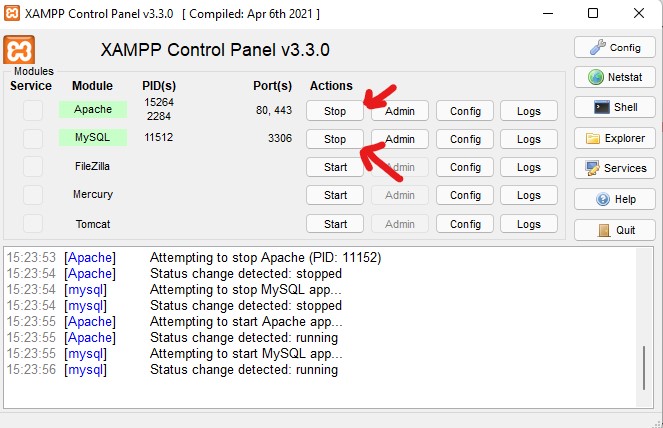Click the log panel scrollbar thumb
Viewport: 663px width, 428px height.
[644, 368]
